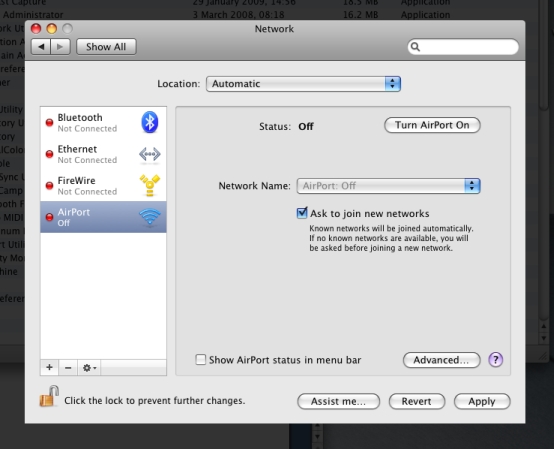554x449 pixels.
Task: Click the Status value Off
Action: tap(306, 126)
